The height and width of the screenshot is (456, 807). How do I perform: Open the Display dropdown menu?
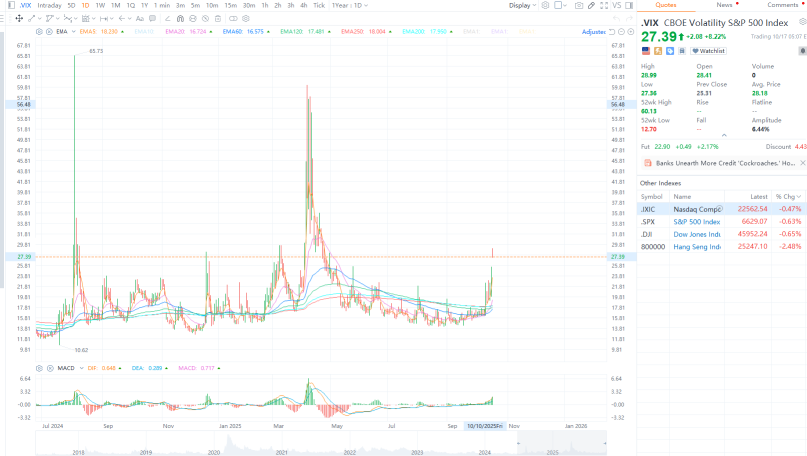click(x=522, y=5)
